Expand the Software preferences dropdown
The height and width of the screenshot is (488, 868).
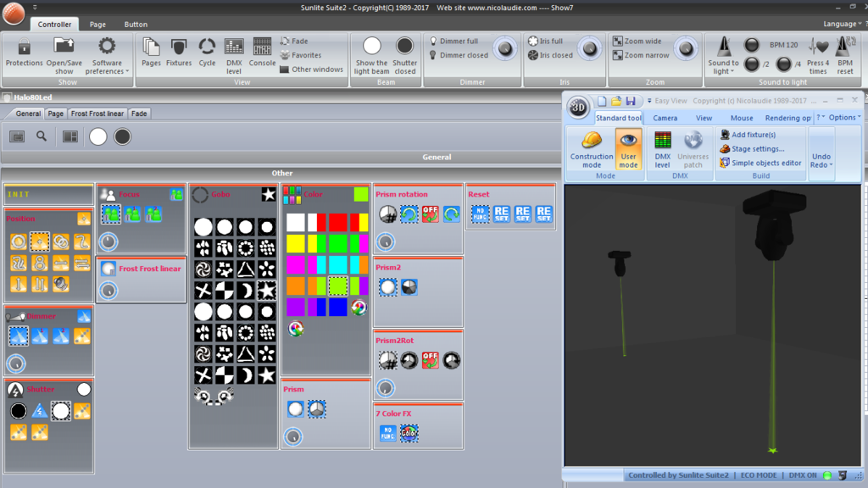[x=107, y=55]
